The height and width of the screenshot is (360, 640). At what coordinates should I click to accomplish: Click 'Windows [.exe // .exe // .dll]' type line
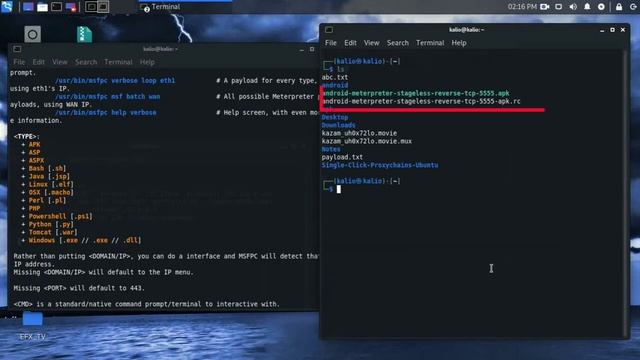pyautogui.click(x=85, y=240)
